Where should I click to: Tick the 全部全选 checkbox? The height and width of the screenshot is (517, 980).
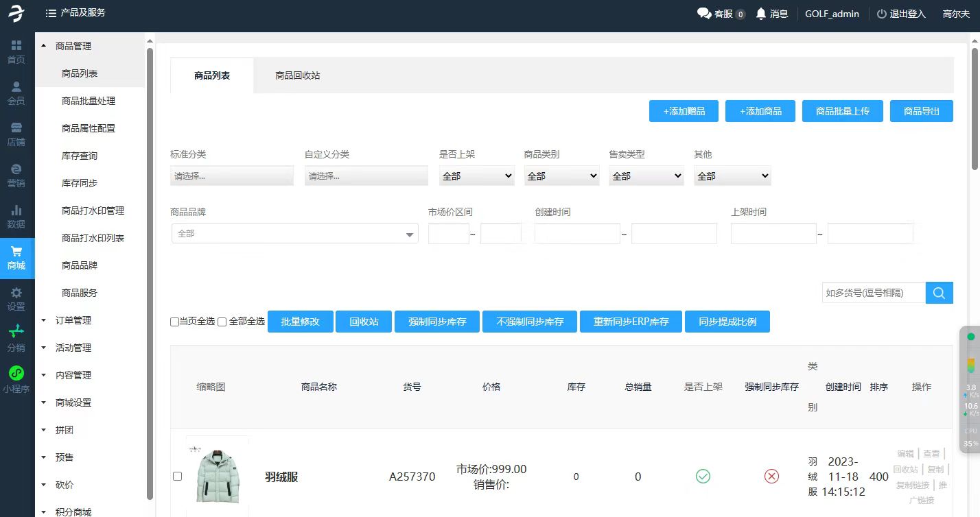tap(222, 322)
